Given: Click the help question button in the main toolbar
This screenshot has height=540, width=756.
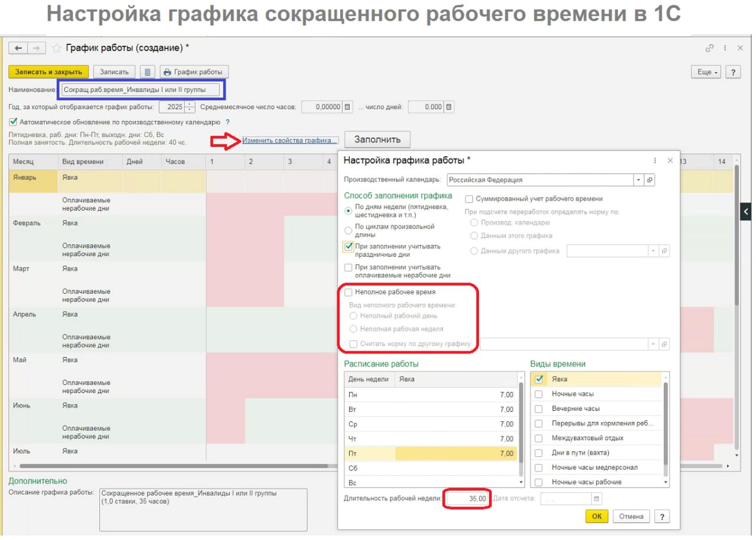Looking at the screenshot, I should coord(733,72).
